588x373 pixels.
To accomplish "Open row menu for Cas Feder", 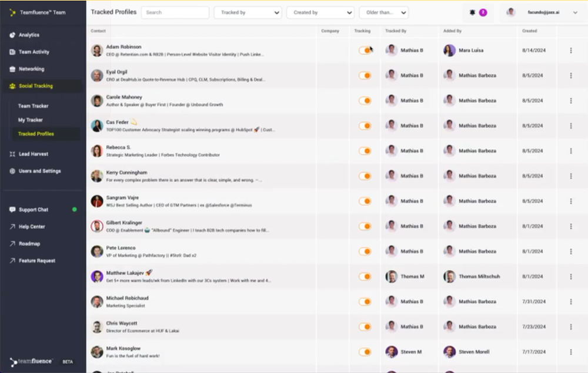I will (x=571, y=126).
